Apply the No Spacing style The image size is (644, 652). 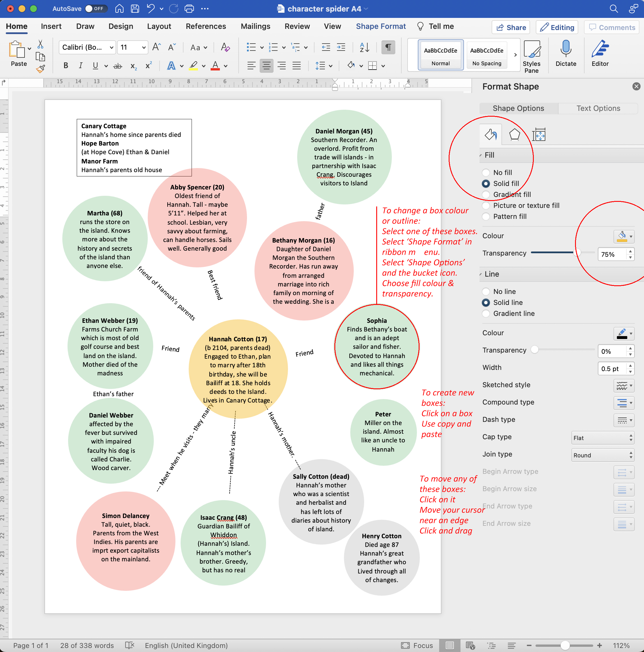click(x=486, y=55)
